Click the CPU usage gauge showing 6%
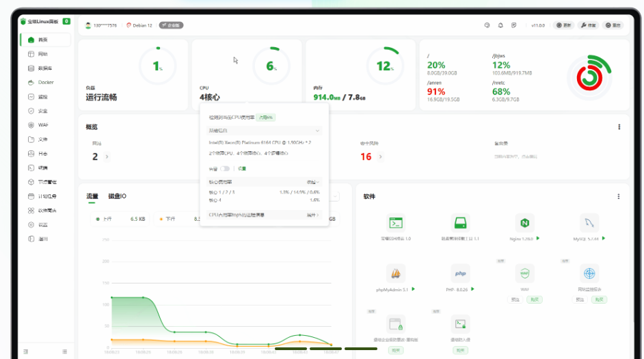 271,66
